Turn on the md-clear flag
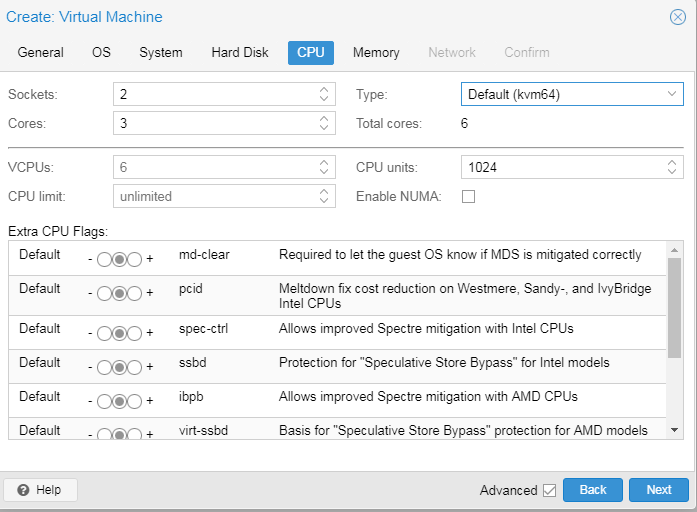The height and width of the screenshot is (512, 697). tap(134, 260)
